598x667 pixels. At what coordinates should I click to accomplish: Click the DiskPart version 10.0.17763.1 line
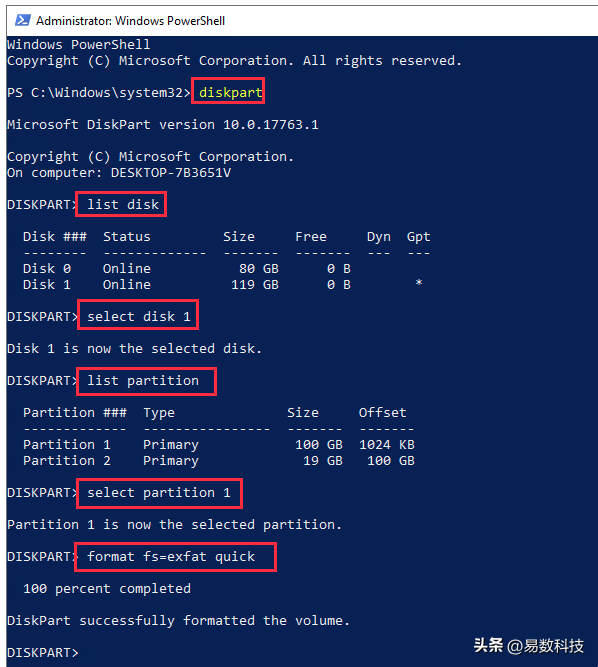point(162,125)
